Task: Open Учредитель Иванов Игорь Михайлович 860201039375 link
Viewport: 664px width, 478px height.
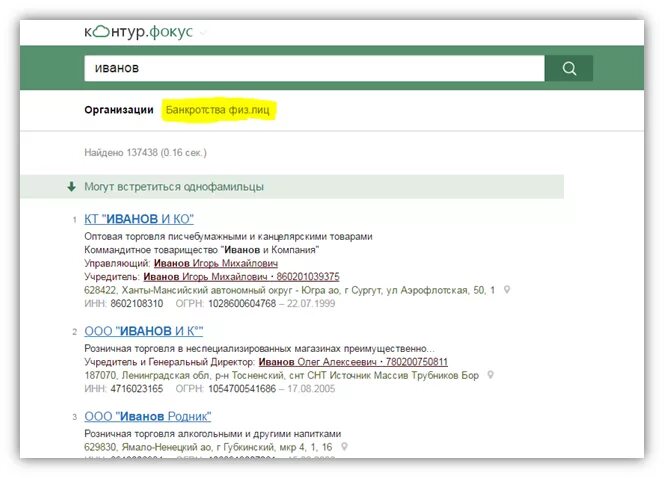Action: click(241, 277)
